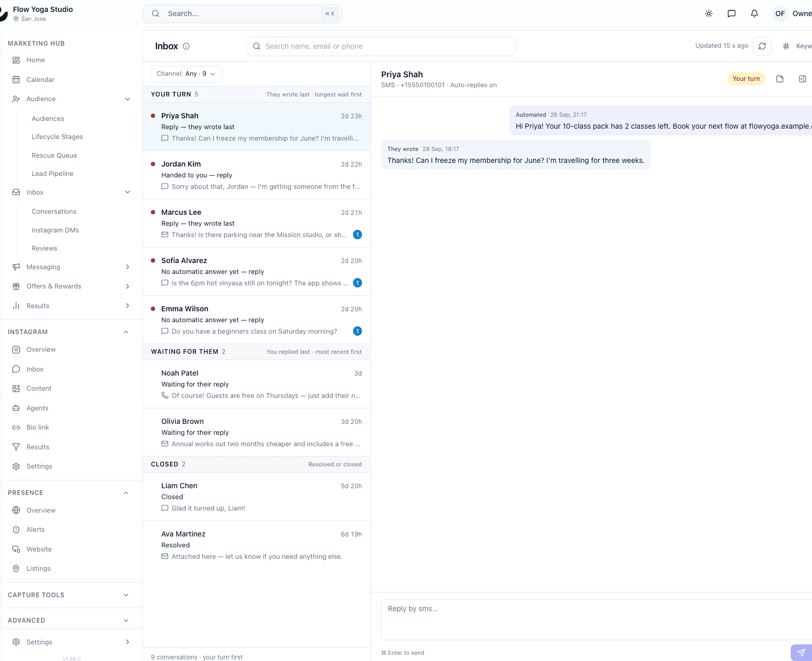The image size is (812, 661).
Task: Go to Instagram DMs
Action: 55,230
